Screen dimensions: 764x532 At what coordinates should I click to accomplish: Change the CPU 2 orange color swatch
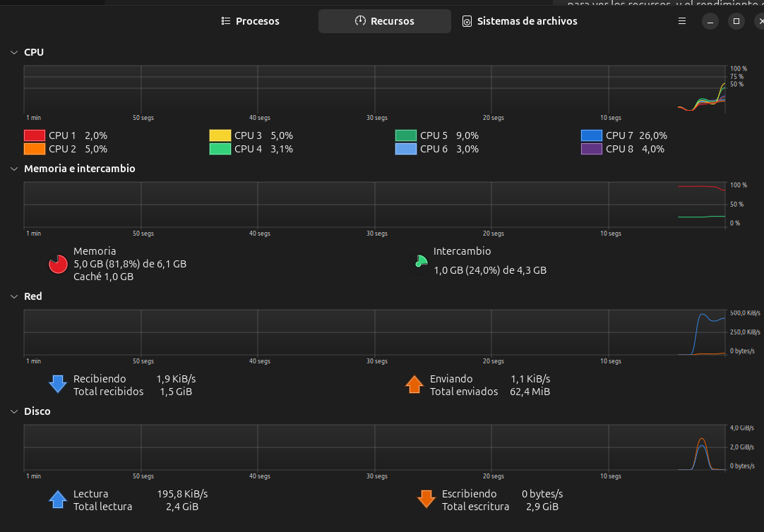35,149
